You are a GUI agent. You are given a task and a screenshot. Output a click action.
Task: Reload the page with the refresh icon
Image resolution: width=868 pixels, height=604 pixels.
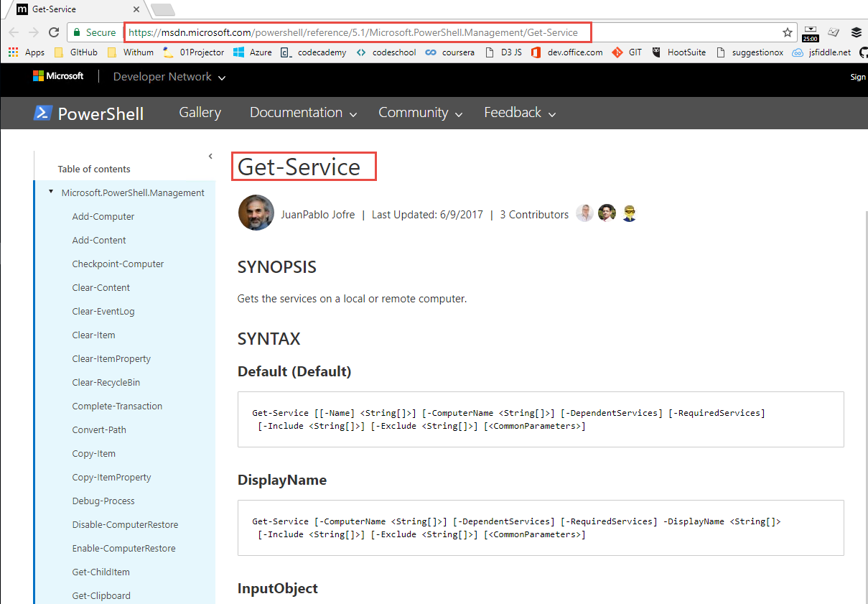point(53,32)
